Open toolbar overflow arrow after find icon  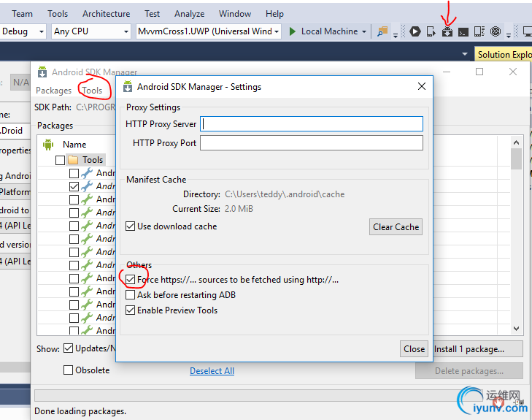pos(396,34)
